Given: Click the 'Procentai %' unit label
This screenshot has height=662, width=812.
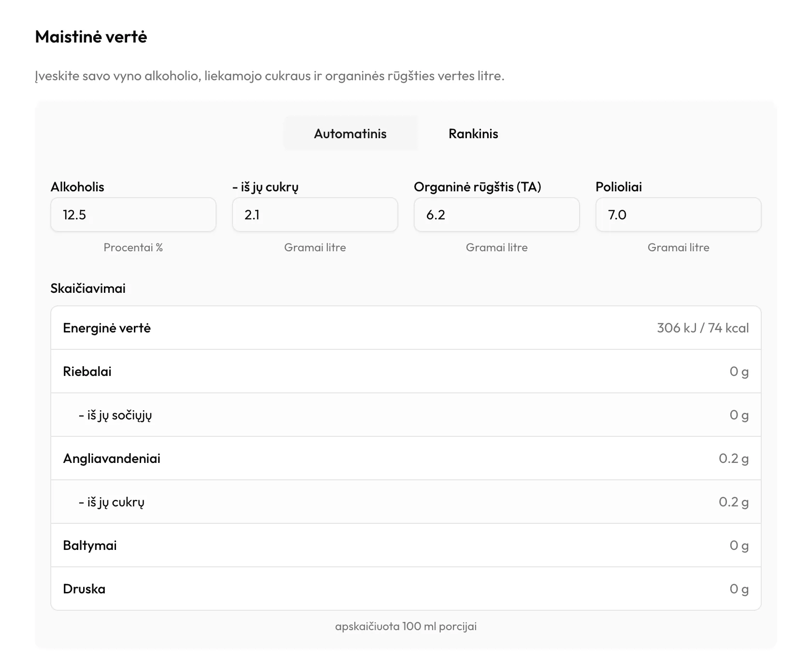Looking at the screenshot, I should point(133,247).
